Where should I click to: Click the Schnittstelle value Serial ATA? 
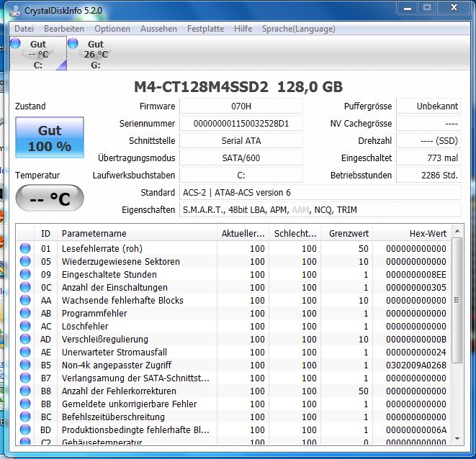tap(241, 141)
